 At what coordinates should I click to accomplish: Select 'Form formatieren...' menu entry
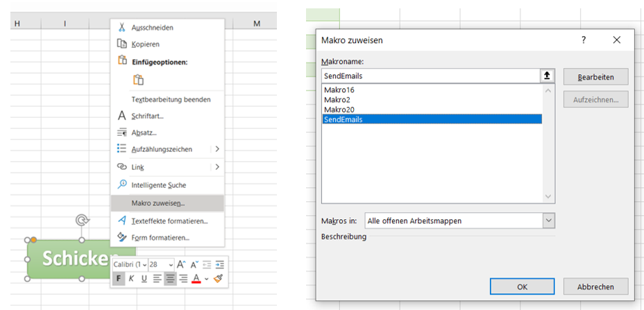(160, 238)
